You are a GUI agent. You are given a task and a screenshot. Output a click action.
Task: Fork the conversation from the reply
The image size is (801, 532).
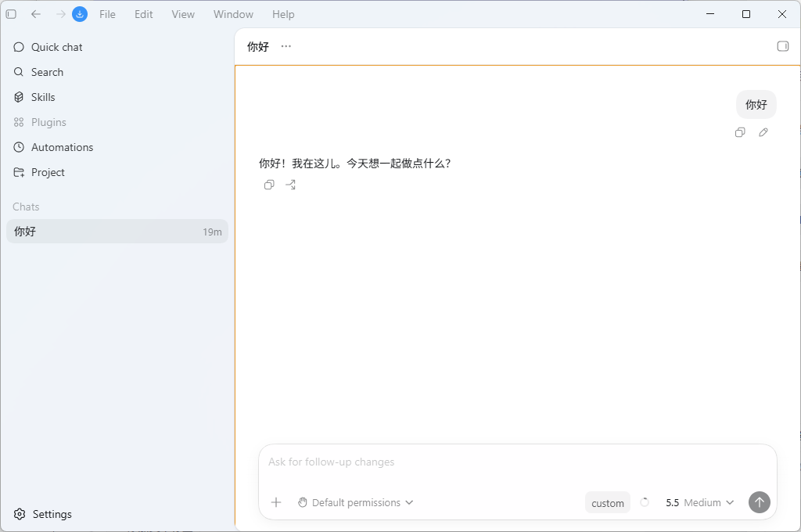291,185
